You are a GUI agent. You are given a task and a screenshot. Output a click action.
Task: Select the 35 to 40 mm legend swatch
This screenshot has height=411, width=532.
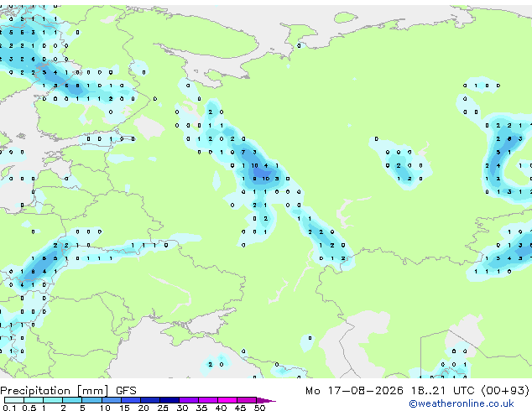pyautogui.click(x=208, y=400)
